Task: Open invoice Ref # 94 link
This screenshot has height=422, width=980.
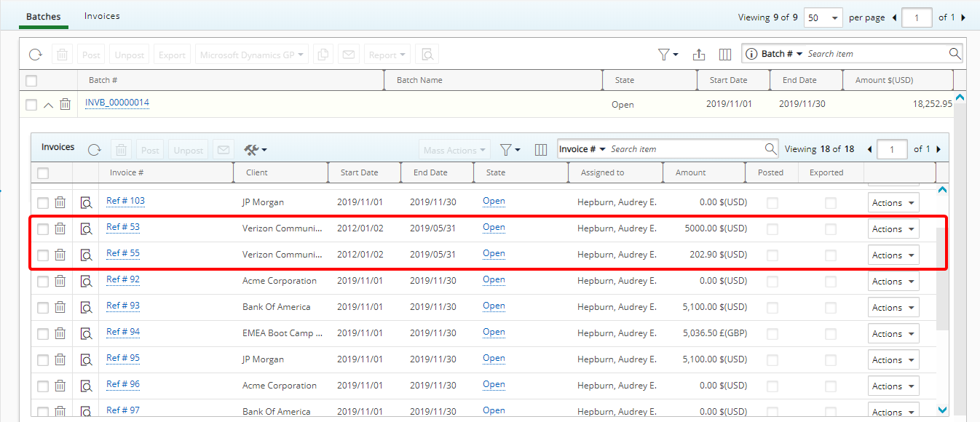Action: coord(123,332)
